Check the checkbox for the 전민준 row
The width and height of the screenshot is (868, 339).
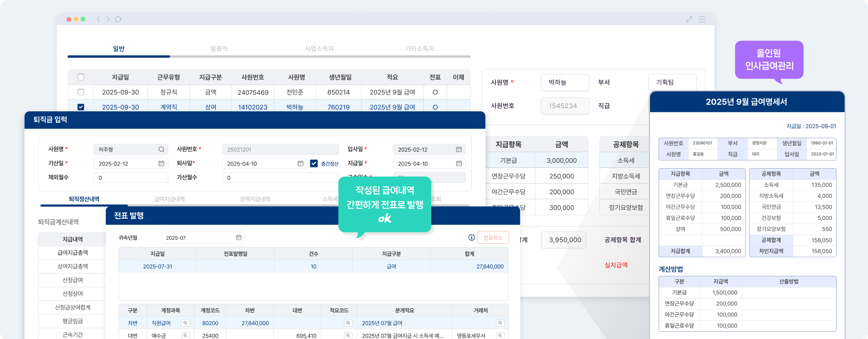pyautogui.click(x=81, y=92)
